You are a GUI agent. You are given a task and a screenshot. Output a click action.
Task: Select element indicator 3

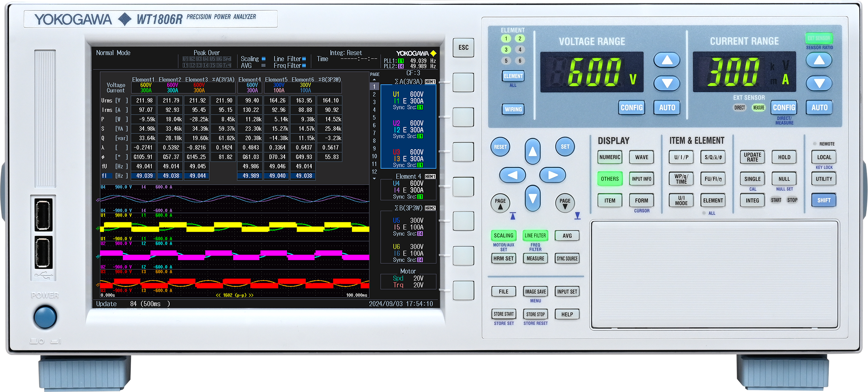[506, 50]
